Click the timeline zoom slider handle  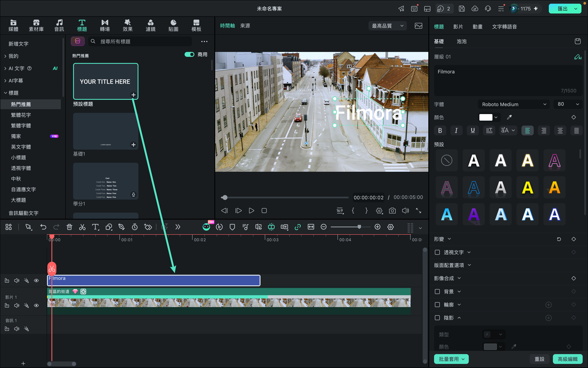click(x=359, y=227)
